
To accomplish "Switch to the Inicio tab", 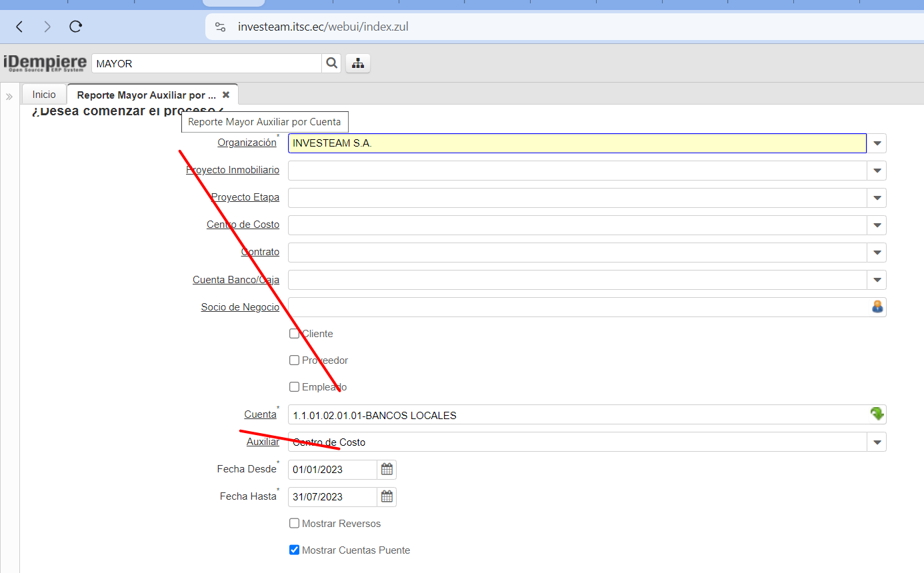I will coord(44,95).
